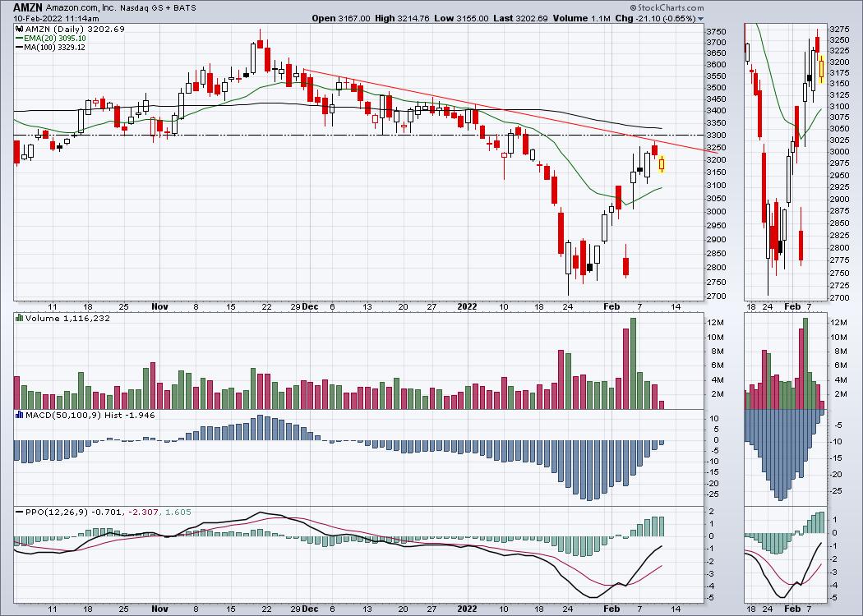Click the yellow-highlighted candle in the zoom thumbnail

[x=821, y=69]
